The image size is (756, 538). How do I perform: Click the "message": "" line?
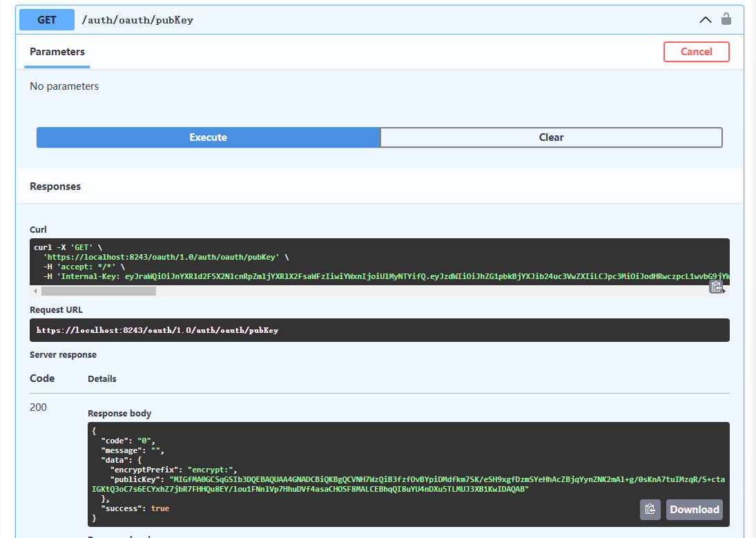[x=133, y=451]
